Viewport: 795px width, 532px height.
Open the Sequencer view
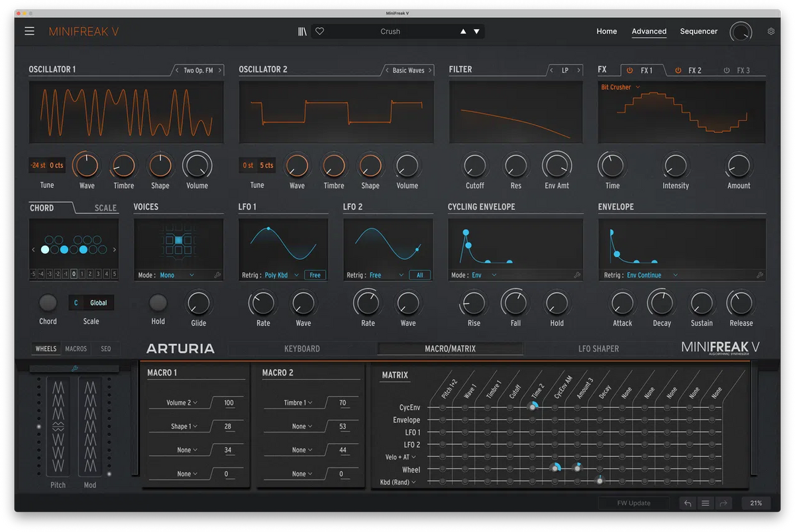click(698, 31)
